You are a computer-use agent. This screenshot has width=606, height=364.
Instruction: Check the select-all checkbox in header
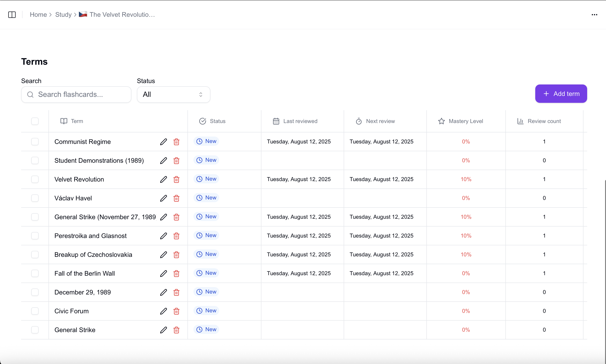click(35, 121)
